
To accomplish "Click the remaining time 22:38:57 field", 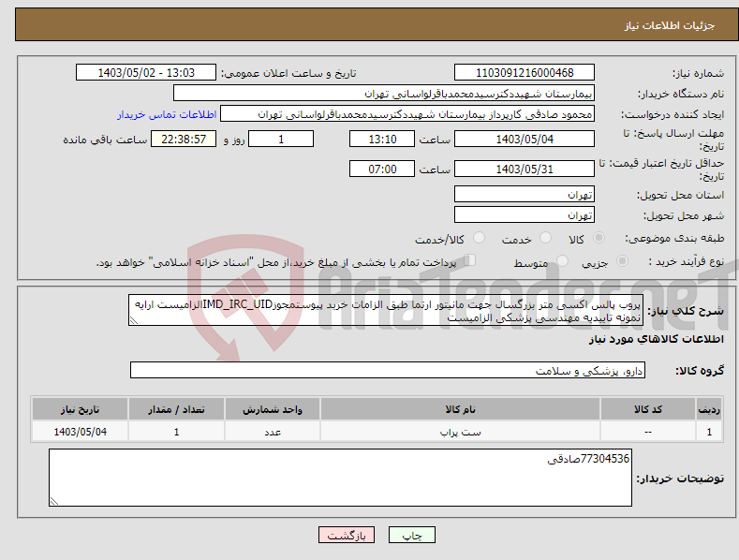I will [184, 139].
